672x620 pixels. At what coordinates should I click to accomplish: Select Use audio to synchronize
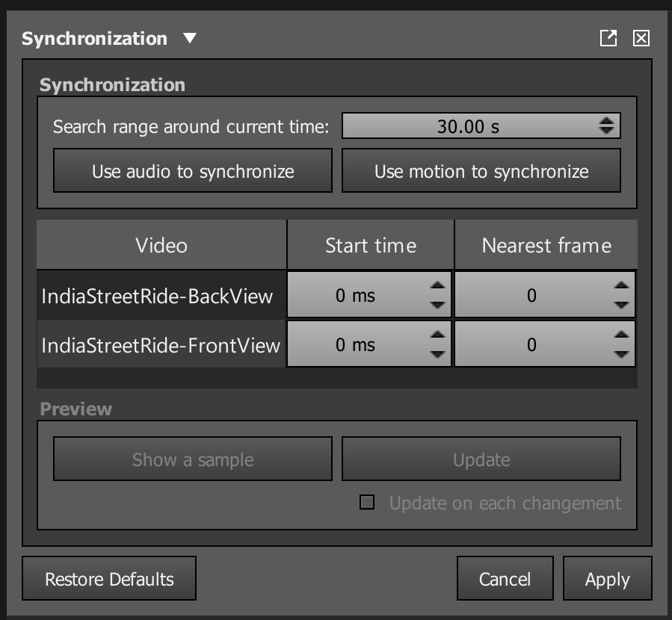[192, 170]
